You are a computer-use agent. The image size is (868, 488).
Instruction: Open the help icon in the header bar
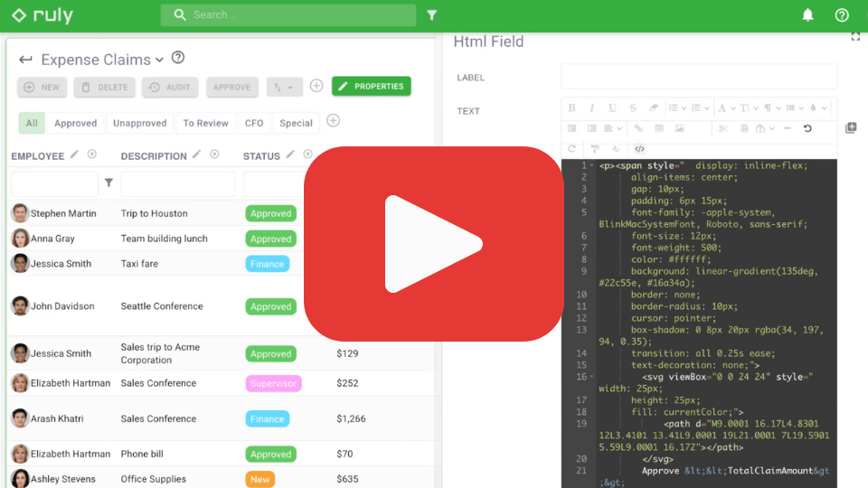pos(842,15)
